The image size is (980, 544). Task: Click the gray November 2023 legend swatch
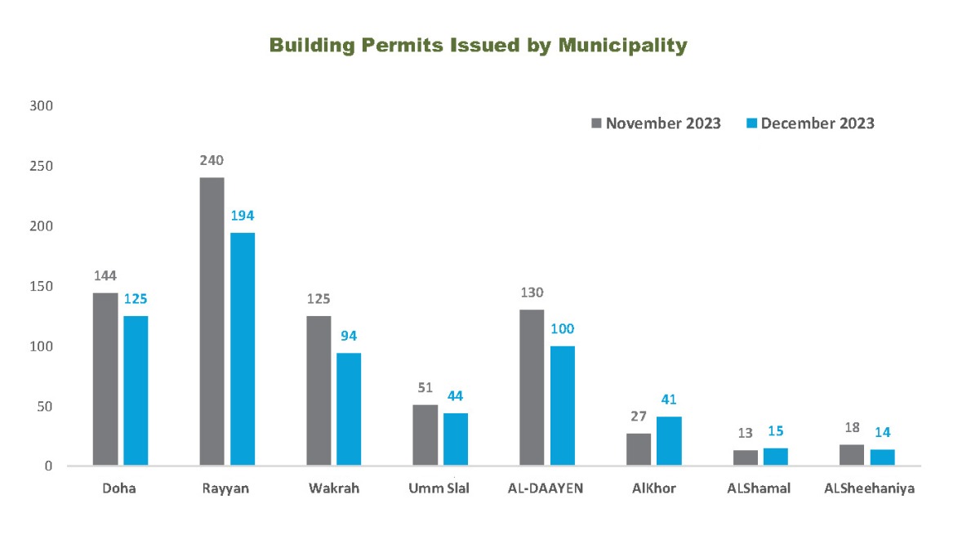click(x=596, y=124)
